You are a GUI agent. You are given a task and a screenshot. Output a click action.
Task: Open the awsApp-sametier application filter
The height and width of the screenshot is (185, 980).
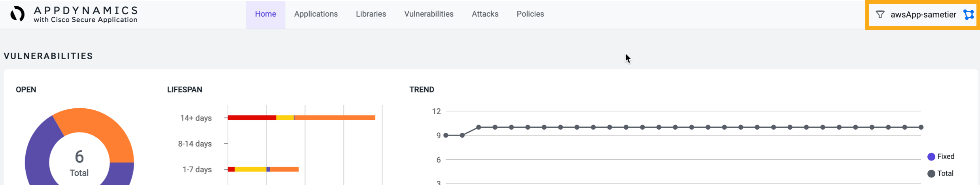[923, 15]
